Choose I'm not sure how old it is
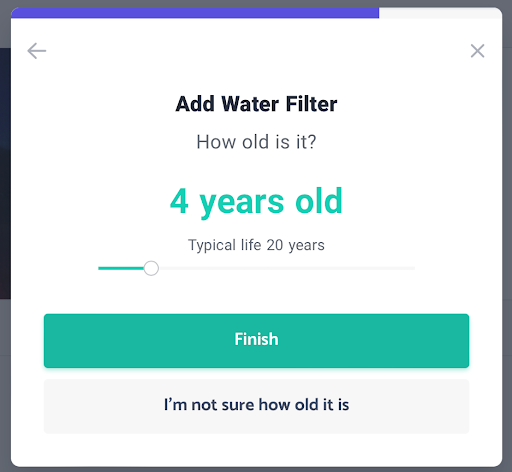The width and height of the screenshot is (512, 472). click(256, 406)
